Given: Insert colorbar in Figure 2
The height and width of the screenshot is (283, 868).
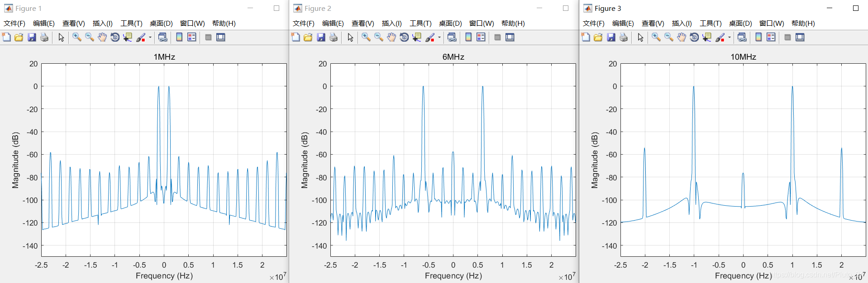Looking at the screenshot, I should click(x=468, y=37).
